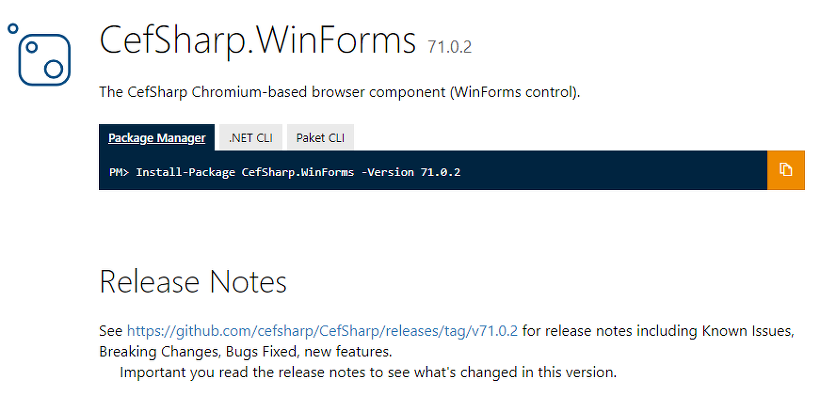This screenshot has width=820, height=396.
Task: Click version 71.0.2 beside the title
Action: click(450, 47)
